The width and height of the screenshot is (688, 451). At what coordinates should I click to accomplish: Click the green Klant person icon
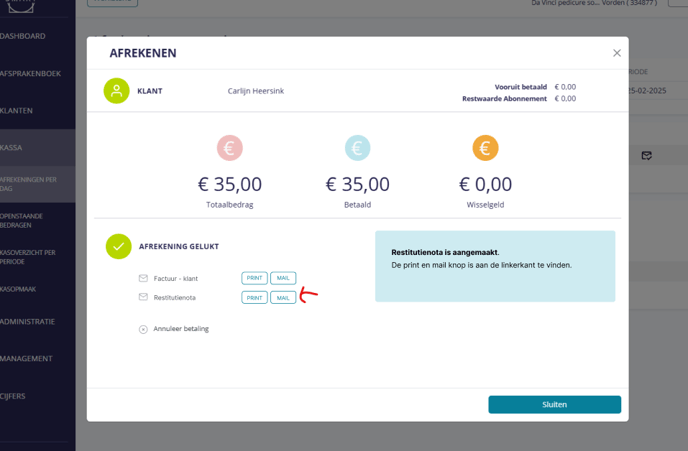pyautogui.click(x=116, y=91)
